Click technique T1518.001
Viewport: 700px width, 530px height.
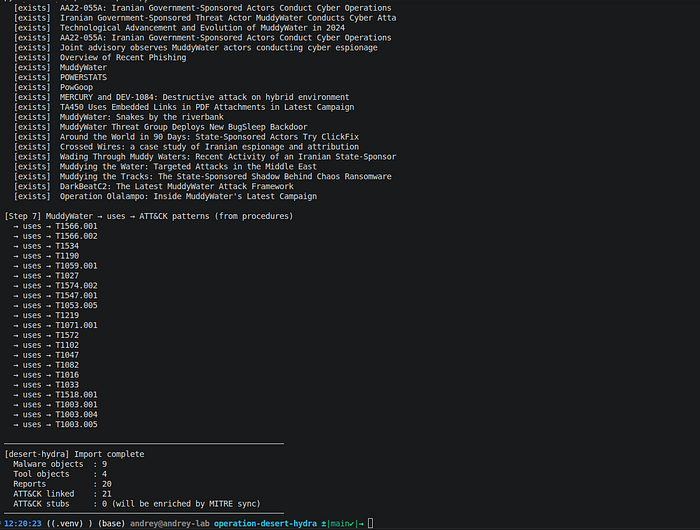click(76, 395)
